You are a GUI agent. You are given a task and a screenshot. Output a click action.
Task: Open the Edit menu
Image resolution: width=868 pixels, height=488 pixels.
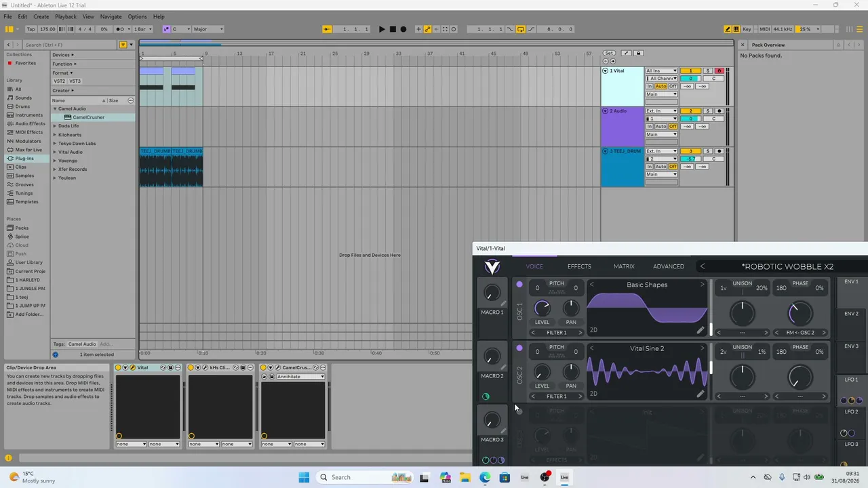pos(22,16)
